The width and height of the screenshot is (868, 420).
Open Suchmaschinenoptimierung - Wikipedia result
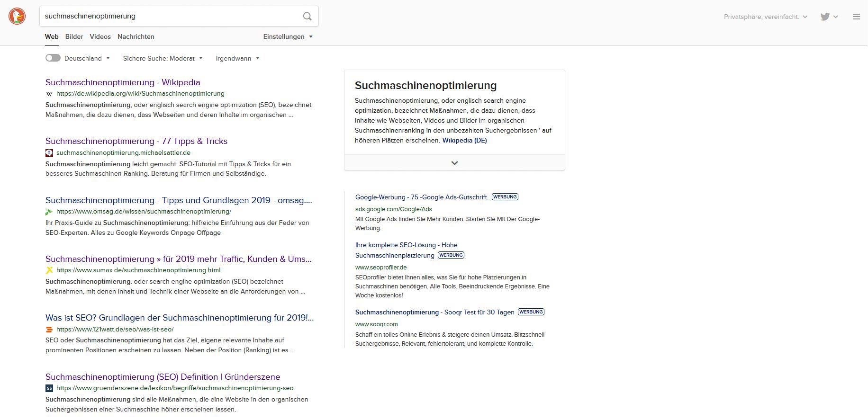[123, 82]
